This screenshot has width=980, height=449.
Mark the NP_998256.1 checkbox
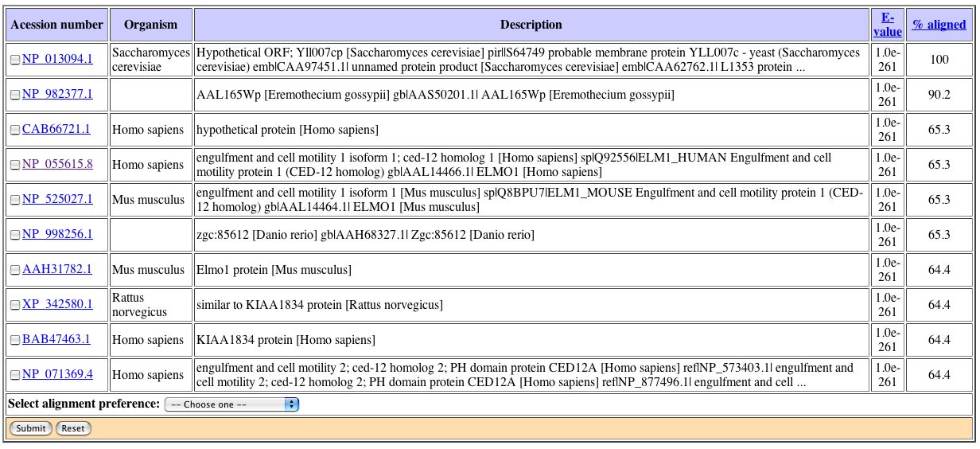15,235
